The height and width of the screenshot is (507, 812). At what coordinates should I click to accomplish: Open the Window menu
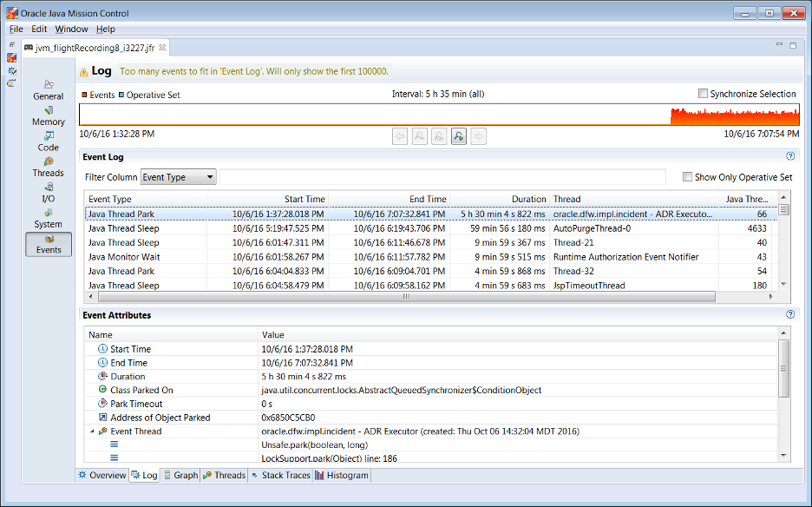(71, 29)
